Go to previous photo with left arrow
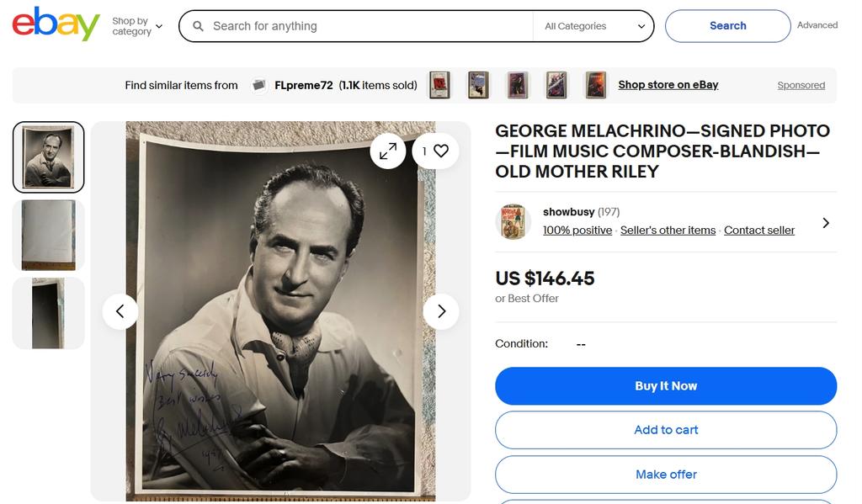862x504 pixels. coord(120,311)
